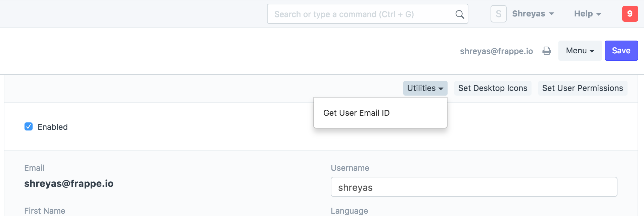The width and height of the screenshot is (644, 216).
Task: Click the shreyas@frappe.io page title
Action: (496, 51)
